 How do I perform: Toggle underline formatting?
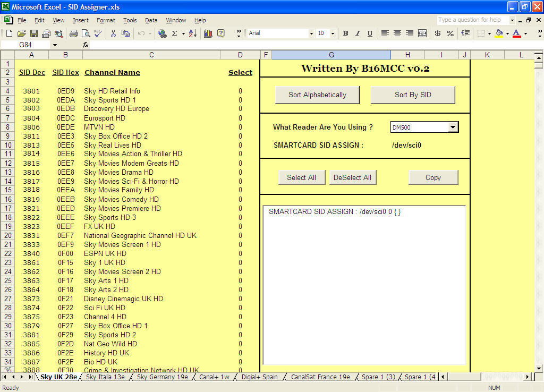(370, 33)
